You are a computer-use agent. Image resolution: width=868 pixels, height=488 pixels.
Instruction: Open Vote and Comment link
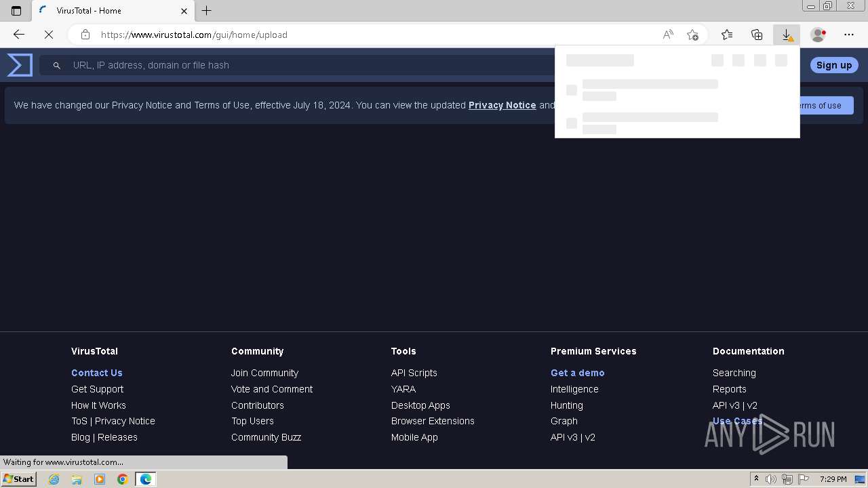point(272,389)
